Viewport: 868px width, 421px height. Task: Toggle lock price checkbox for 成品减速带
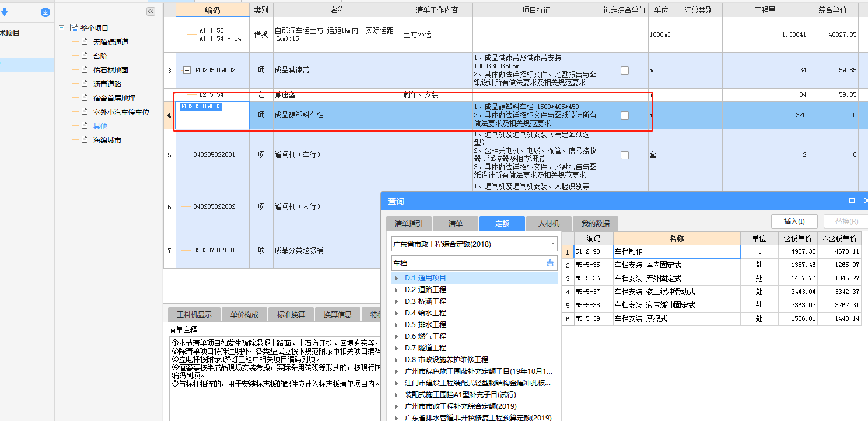(625, 70)
